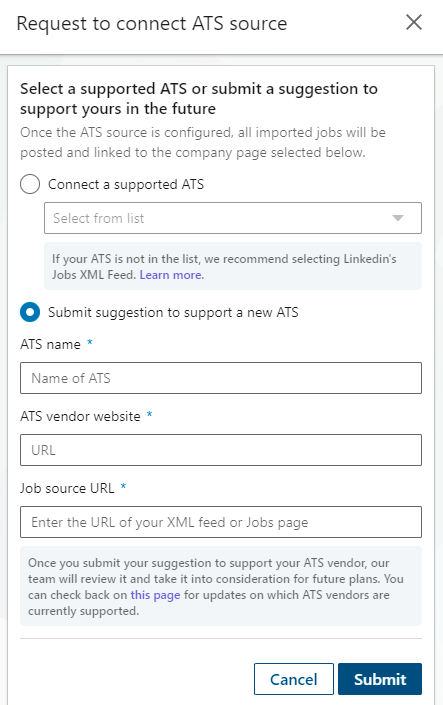Screen dimensions: 443x705
Task: Focus the Job source URL input box
Action: pyautogui.click(x=221, y=522)
